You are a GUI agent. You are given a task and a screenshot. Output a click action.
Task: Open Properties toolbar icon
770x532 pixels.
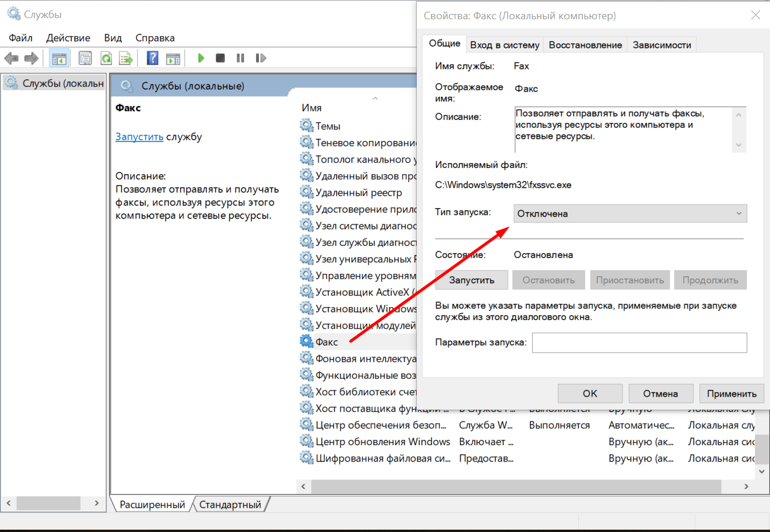coord(85,58)
